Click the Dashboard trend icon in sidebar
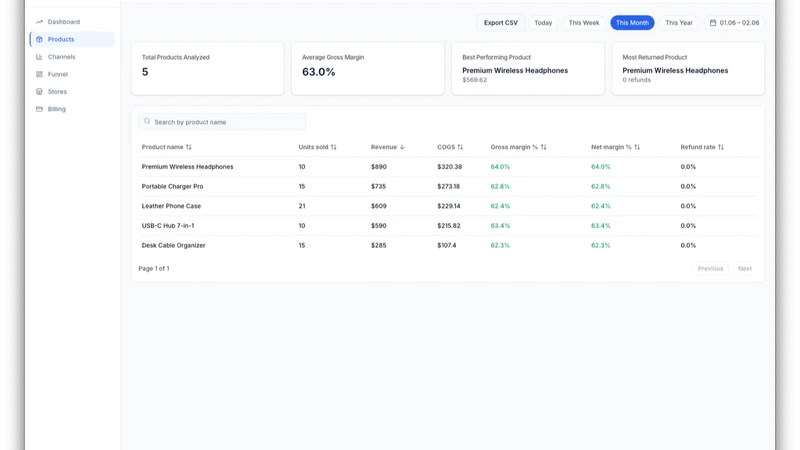800x450 pixels. [39, 22]
